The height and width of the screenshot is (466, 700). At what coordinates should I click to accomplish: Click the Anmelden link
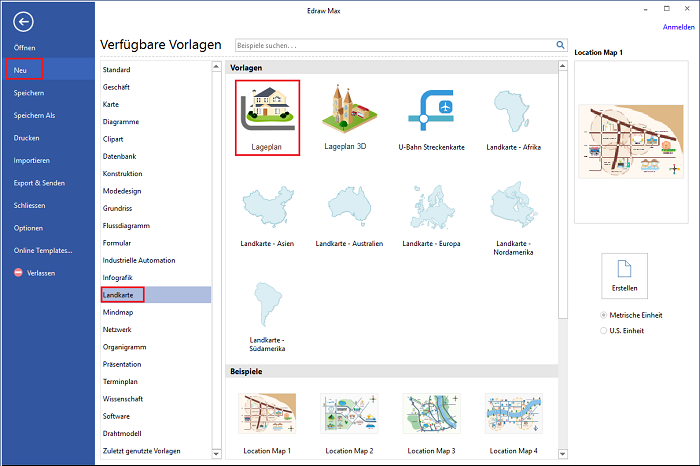tap(679, 27)
